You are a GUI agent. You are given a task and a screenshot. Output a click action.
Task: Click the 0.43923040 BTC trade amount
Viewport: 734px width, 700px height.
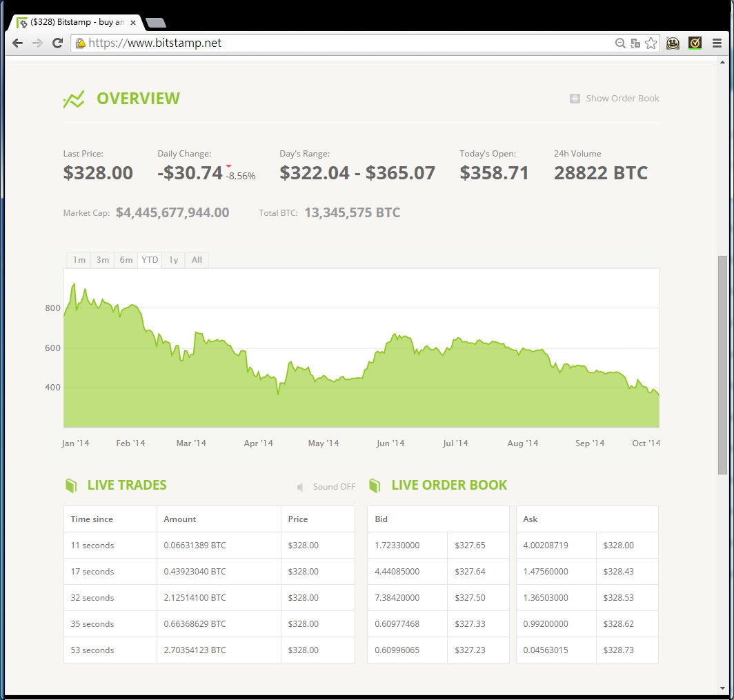(195, 571)
